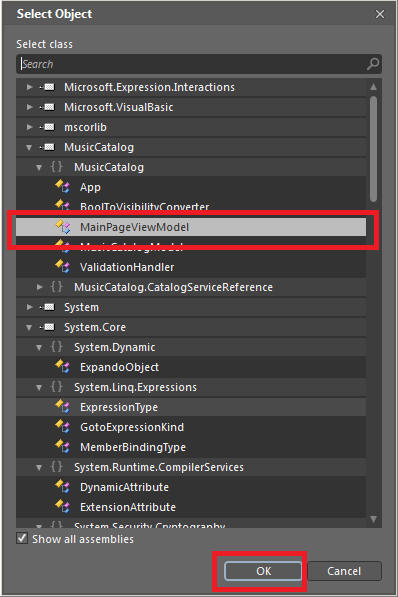
Task: Click the DynamicAttribute class icon
Action: pos(62,487)
